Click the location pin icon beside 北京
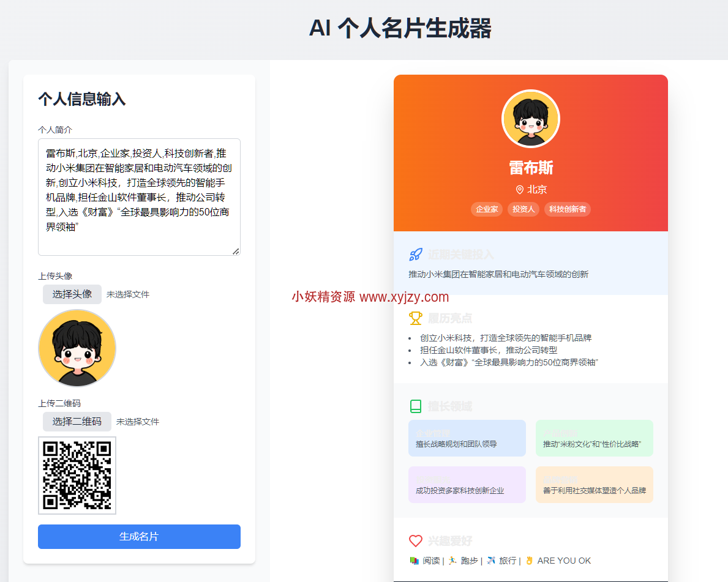The width and height of the screenshot is (728, 582). (520, 190)
